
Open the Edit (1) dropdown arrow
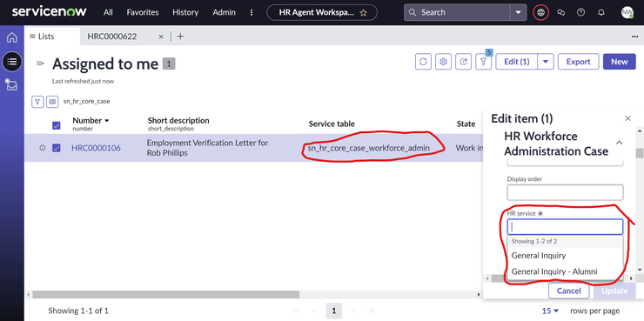pos(546,62)
